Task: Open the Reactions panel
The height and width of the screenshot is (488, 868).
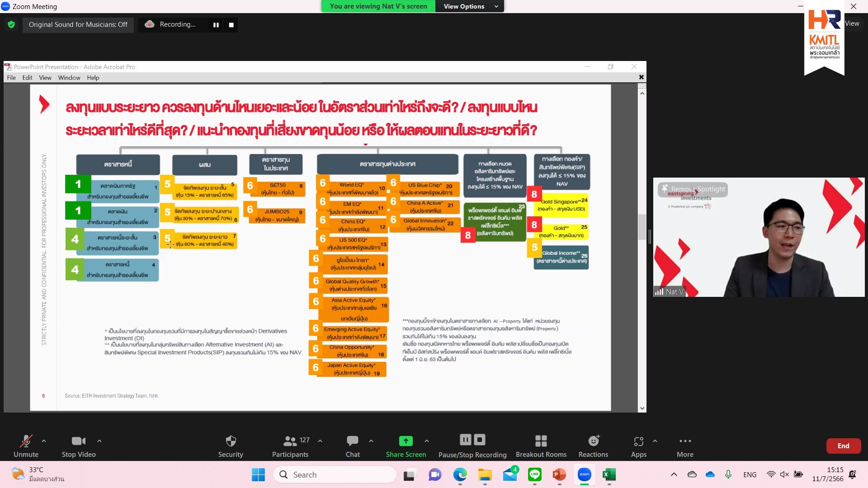Action: 593,446
